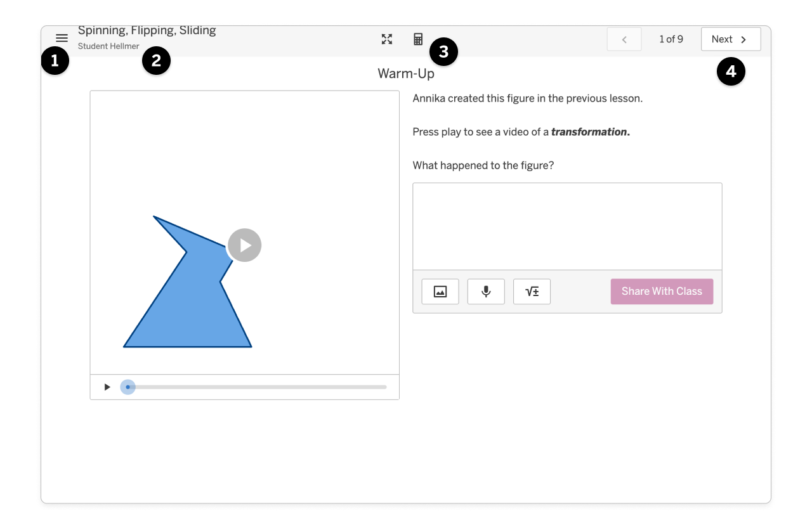Click the bolded word transformation
Image resolution: width=812 pixels, height=530 pixels.
click(589, 132)
